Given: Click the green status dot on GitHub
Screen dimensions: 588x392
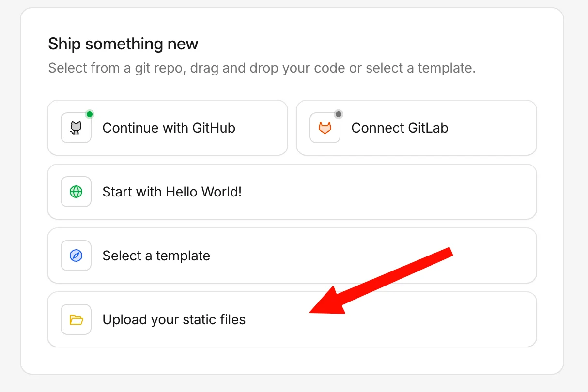Looking at the screenshot, I should (x=89, y=114).
